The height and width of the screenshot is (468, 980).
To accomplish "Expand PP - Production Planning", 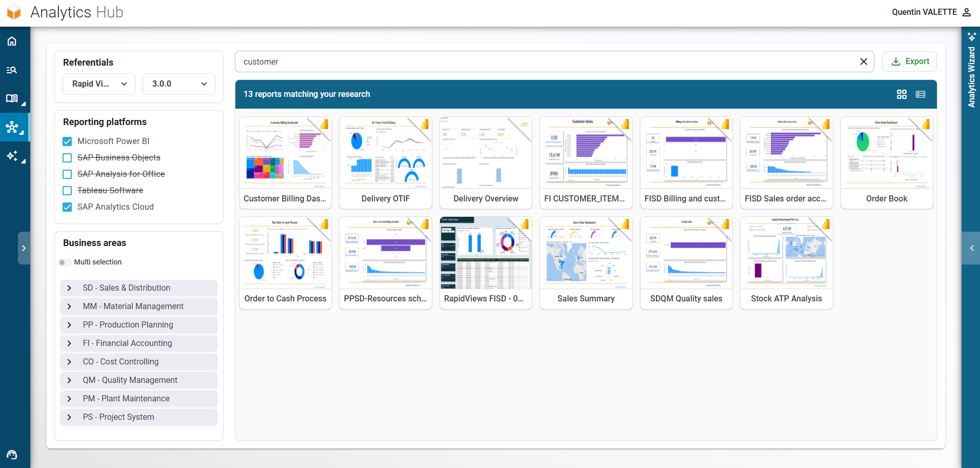I will tap(139, 325).
